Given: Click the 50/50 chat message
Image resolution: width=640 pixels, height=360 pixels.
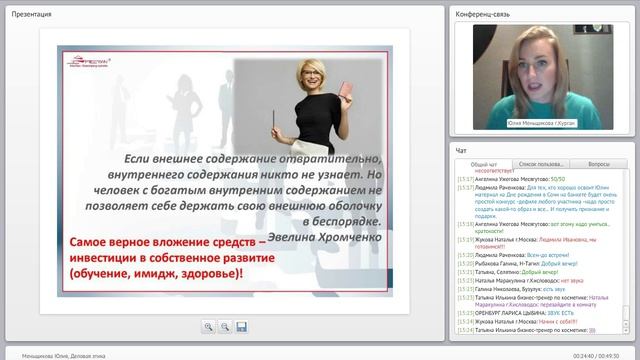Looking at the screenshot, I should click(558, 179).
